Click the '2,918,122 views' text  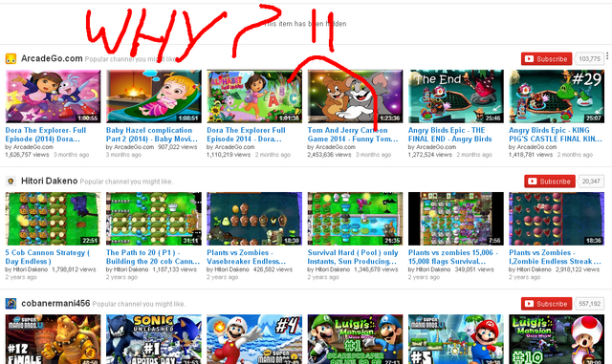coord(578,269)
